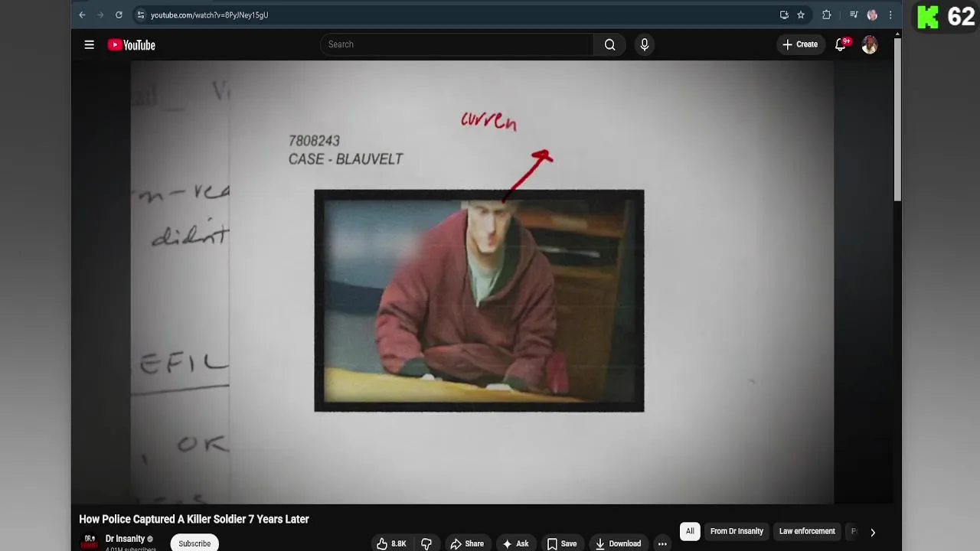Select the Law enforcement chip
Screen dimensions: 980x551
pyautogui.click(x=807, y=531)
